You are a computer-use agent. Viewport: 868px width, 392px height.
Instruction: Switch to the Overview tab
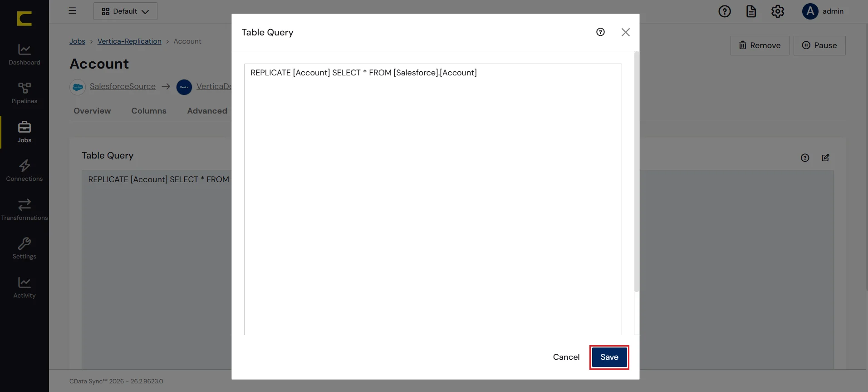[92, 111]
